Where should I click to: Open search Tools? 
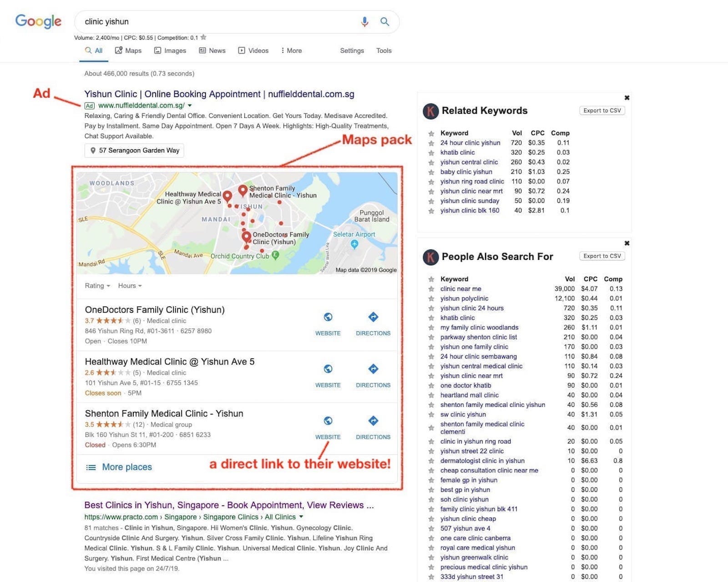pyautogui.click(x=384, y=51)
